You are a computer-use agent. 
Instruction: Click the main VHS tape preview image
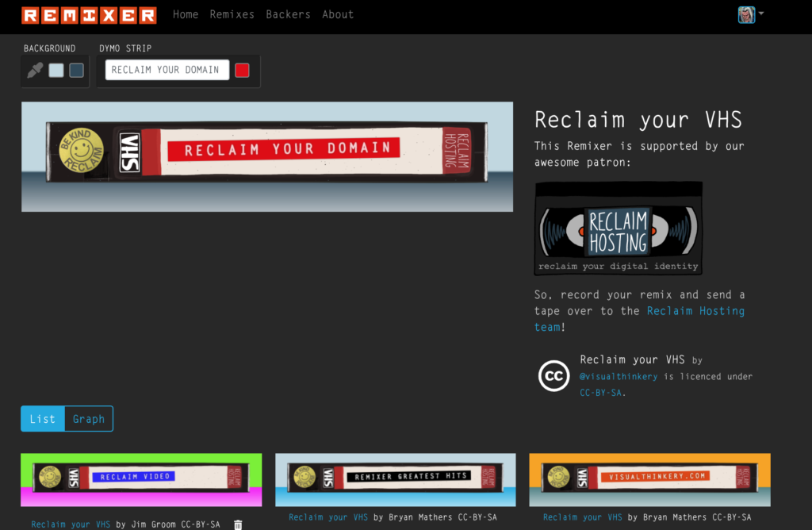click(267, 156)
